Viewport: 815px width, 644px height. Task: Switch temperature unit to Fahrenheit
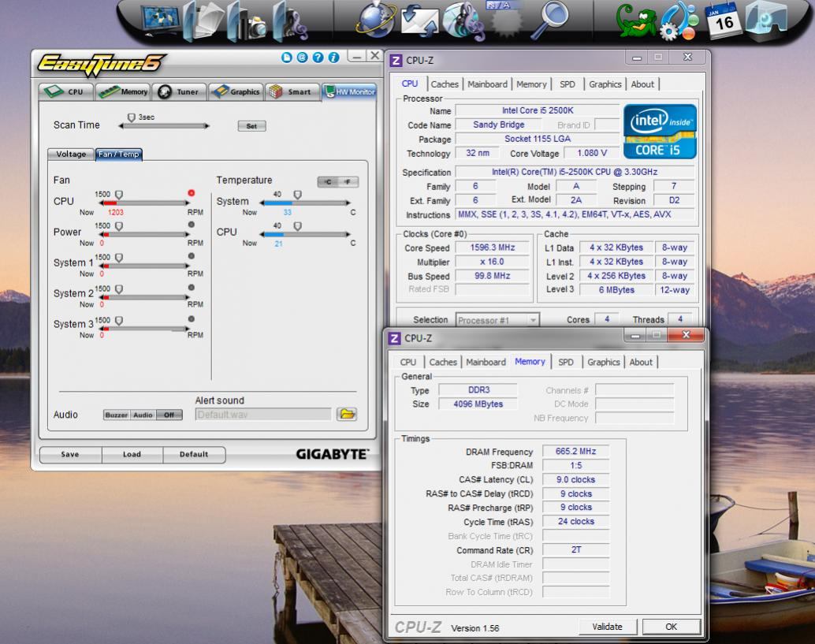tap(348, 182)
